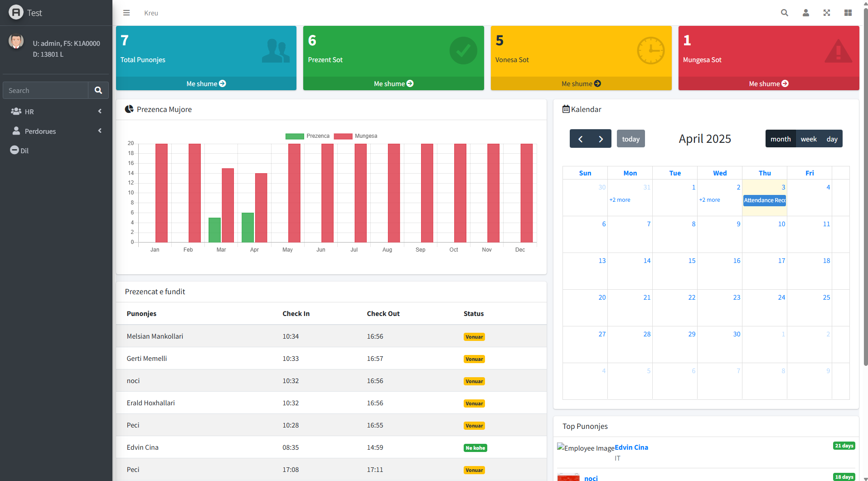The width and height of the screenshot is (868, 481).
Task: Open the +2 more events on March 31
Action: pyautogui.click(x=620, y=199)
